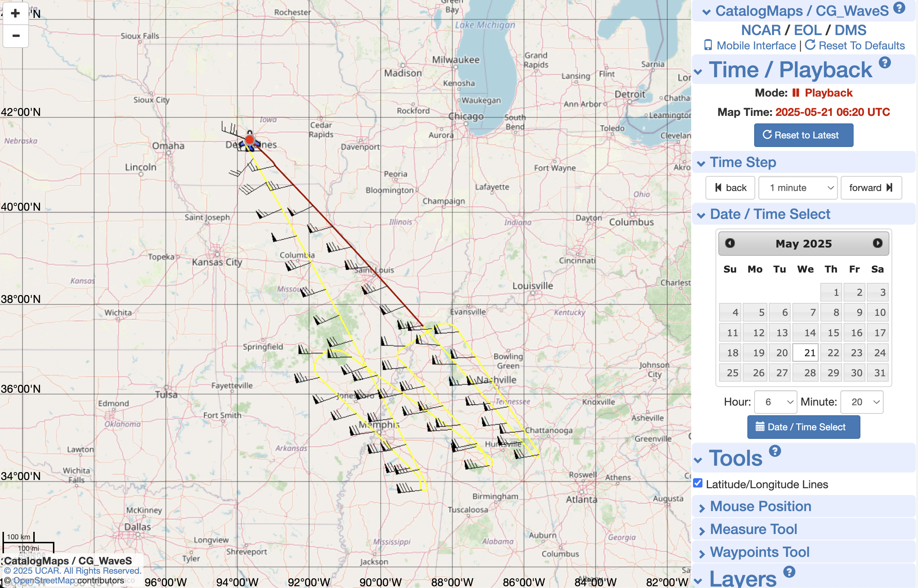Click the Atlanta label on the map

point(581,499)
